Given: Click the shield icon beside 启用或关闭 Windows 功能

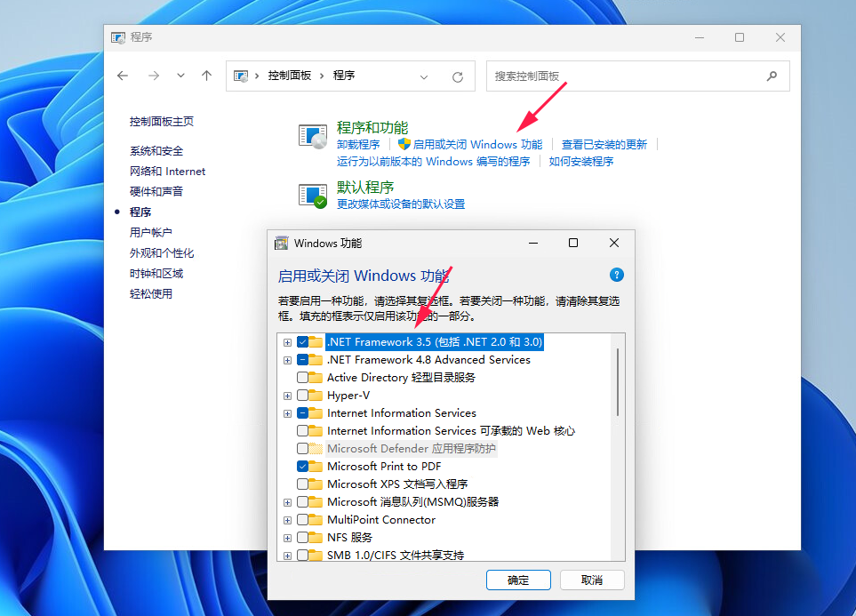Looking at the screenshot, I should coord(404,144).
